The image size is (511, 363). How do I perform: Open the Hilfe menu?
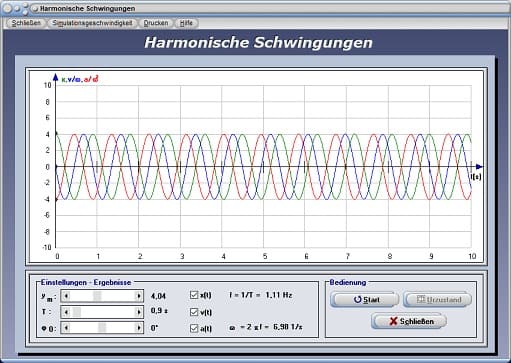(x=186, y=23)
